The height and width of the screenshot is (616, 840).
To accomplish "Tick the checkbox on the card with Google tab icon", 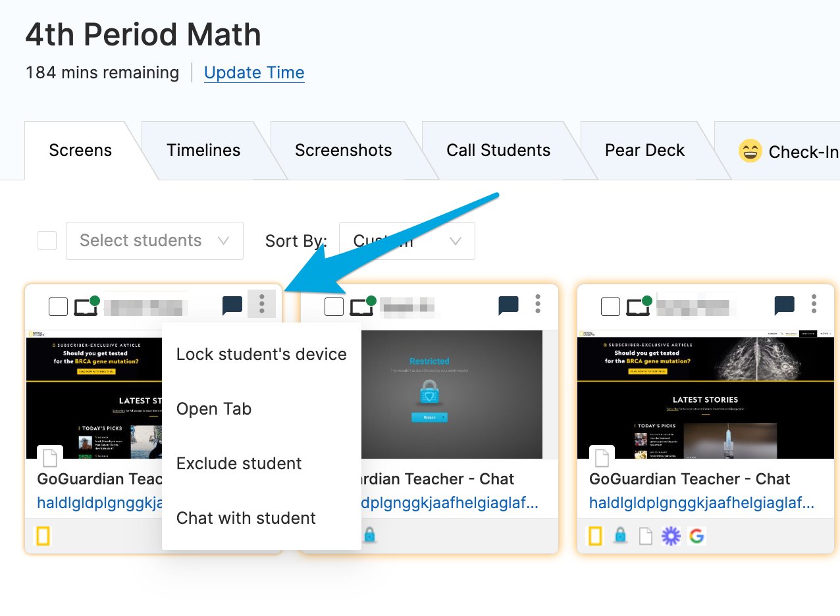I will coord(610,307).
